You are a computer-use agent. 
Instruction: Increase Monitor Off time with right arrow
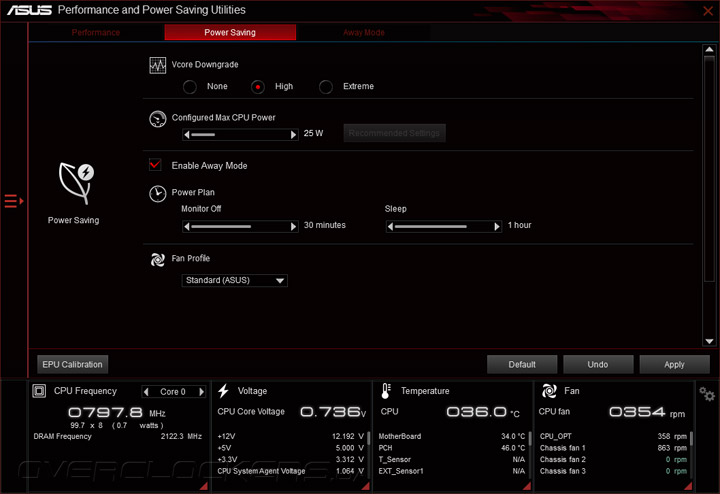point(293,226)
